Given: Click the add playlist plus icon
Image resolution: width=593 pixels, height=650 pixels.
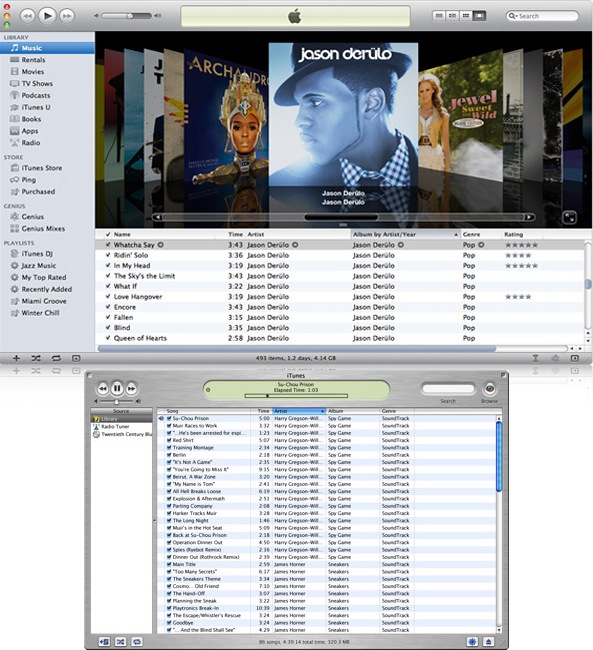Looking at the screenshot, I should [16, 358].
